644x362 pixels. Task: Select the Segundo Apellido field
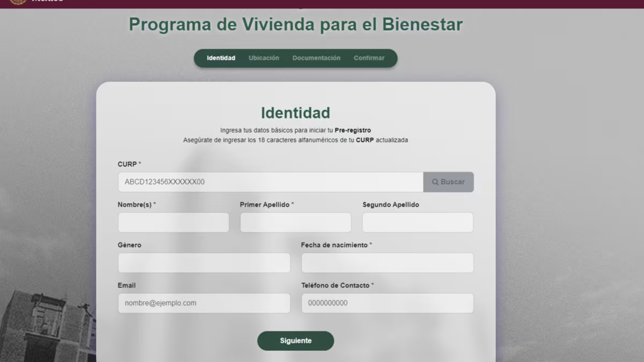[418, 222]
